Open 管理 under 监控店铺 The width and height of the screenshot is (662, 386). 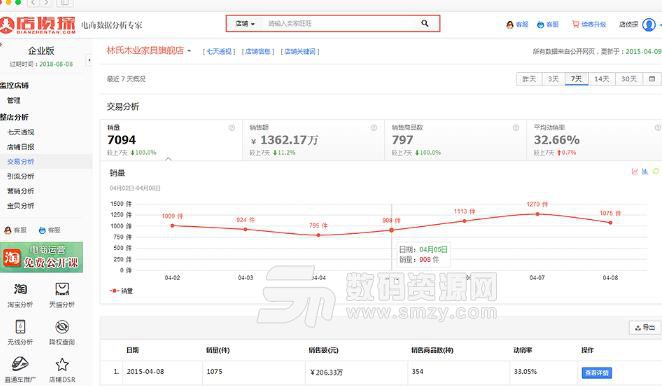click(x=14, y=101)
